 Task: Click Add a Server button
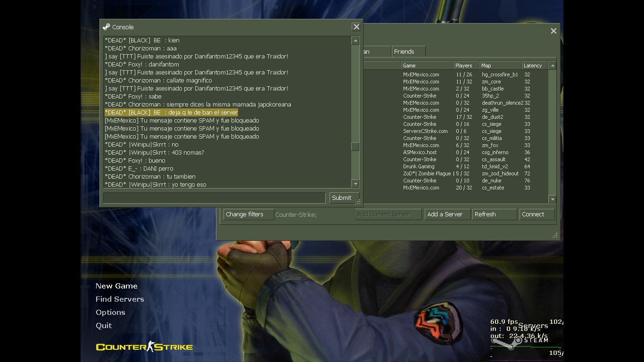(x=447, y=214)
